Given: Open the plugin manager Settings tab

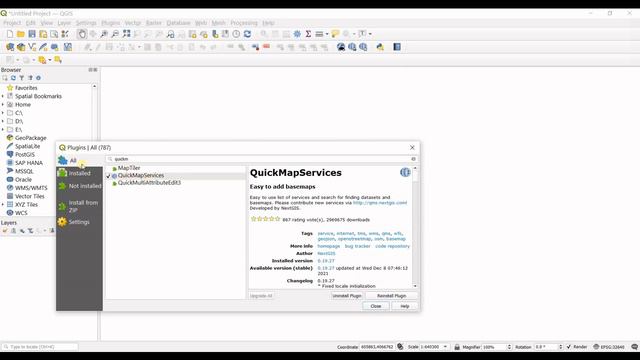Looking at the screenshot, I should [80, 222].
